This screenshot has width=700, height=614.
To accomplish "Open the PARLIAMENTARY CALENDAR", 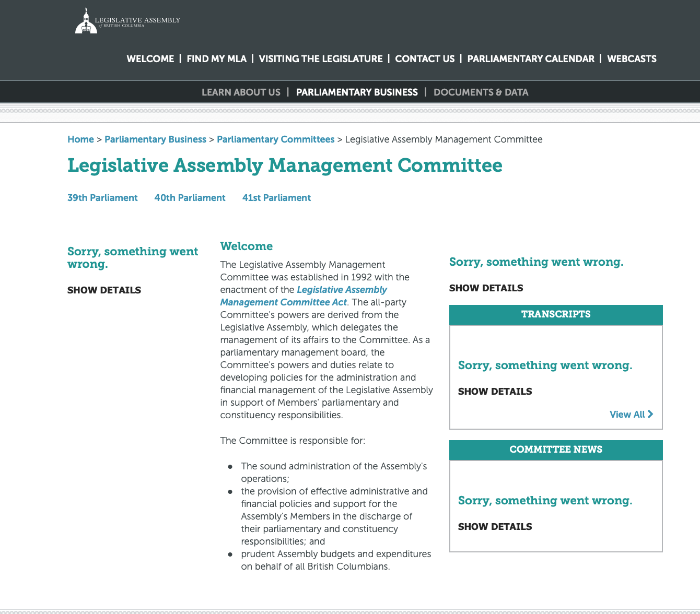I will [x=531, y=58].
